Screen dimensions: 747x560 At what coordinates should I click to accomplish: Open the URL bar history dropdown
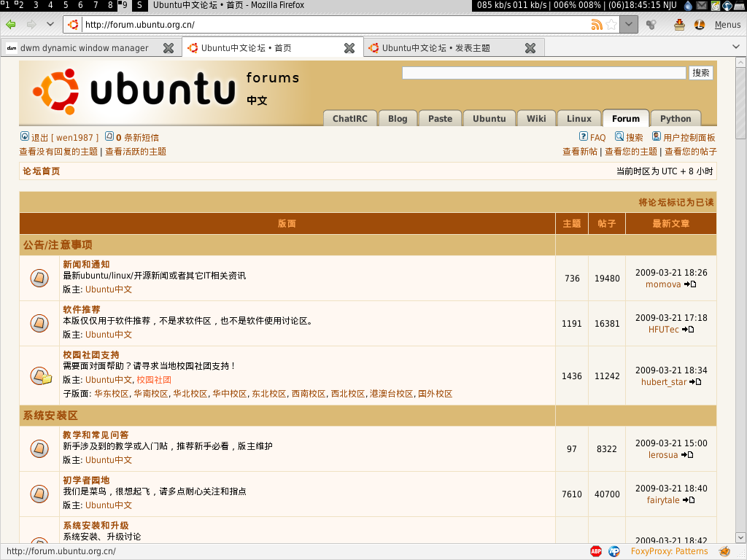click(629, 24)
